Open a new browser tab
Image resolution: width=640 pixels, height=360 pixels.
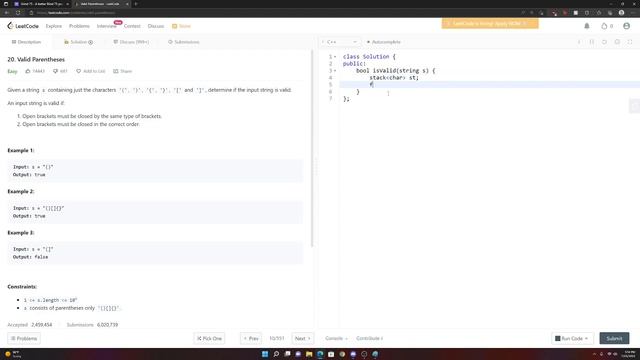tap(136, 4)
